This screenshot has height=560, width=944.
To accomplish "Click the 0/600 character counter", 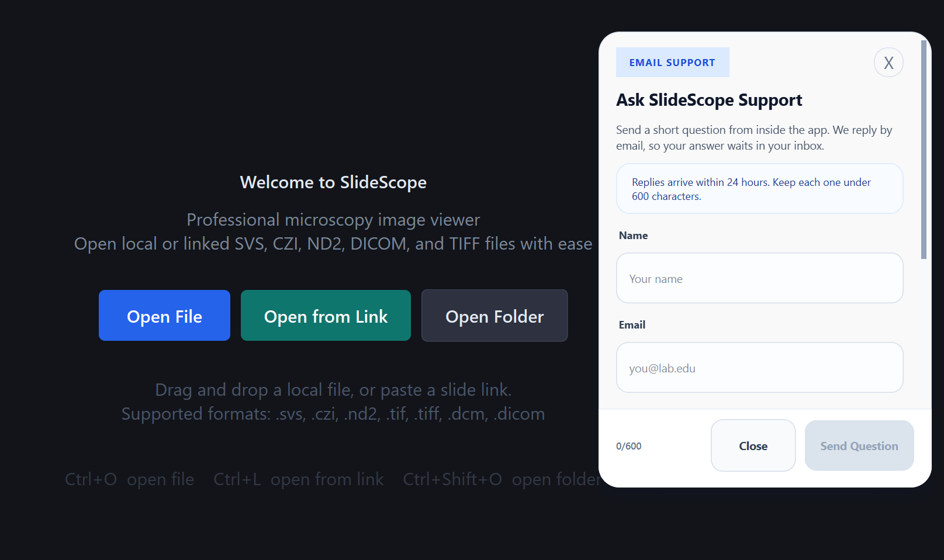I will click(628, 446).
